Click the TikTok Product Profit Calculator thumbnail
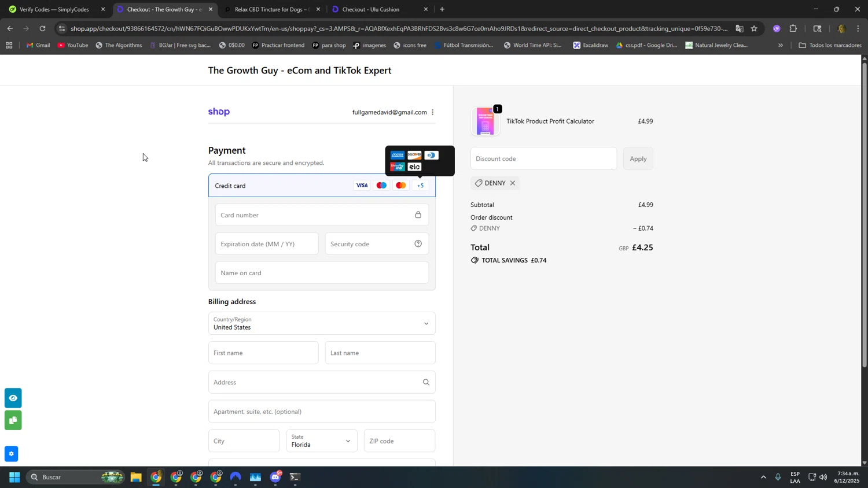The height and width of the screenshot is (488, 868). [x=486, y=121]
